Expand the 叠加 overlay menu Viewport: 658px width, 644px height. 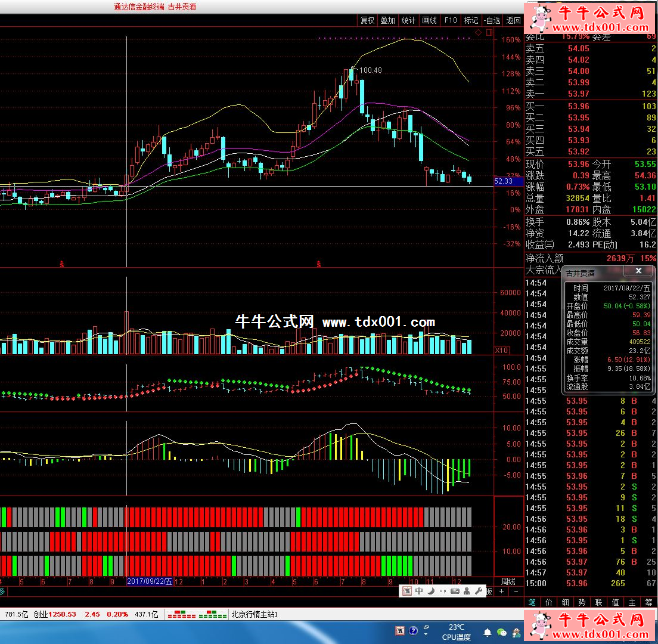[x=388, y=20]
